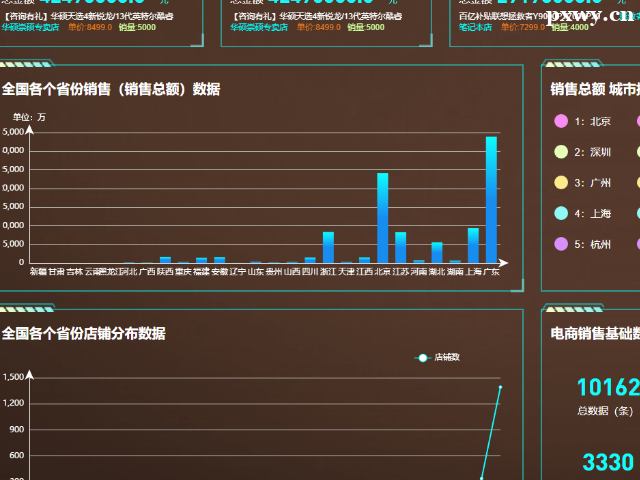The image size is (640, 480).
Task: Open the 华硕荣耀专卖店 link in first card
Action: 30,28
